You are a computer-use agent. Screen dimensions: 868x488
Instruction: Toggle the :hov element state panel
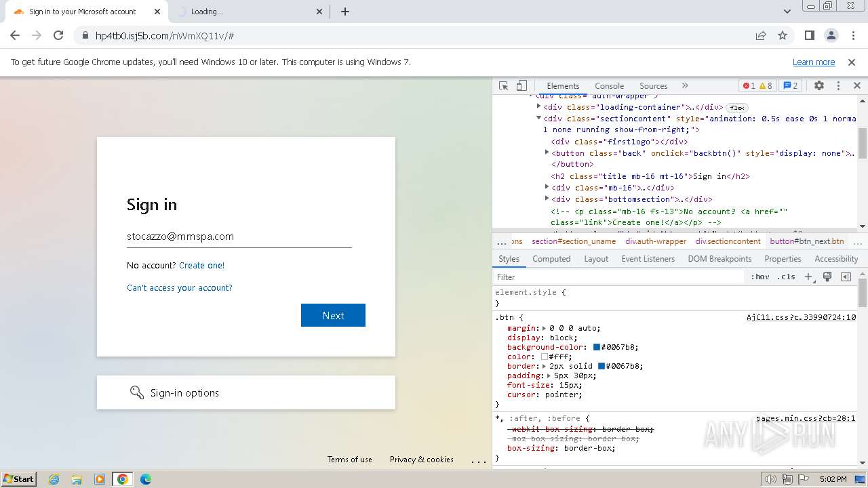(760, 277)
